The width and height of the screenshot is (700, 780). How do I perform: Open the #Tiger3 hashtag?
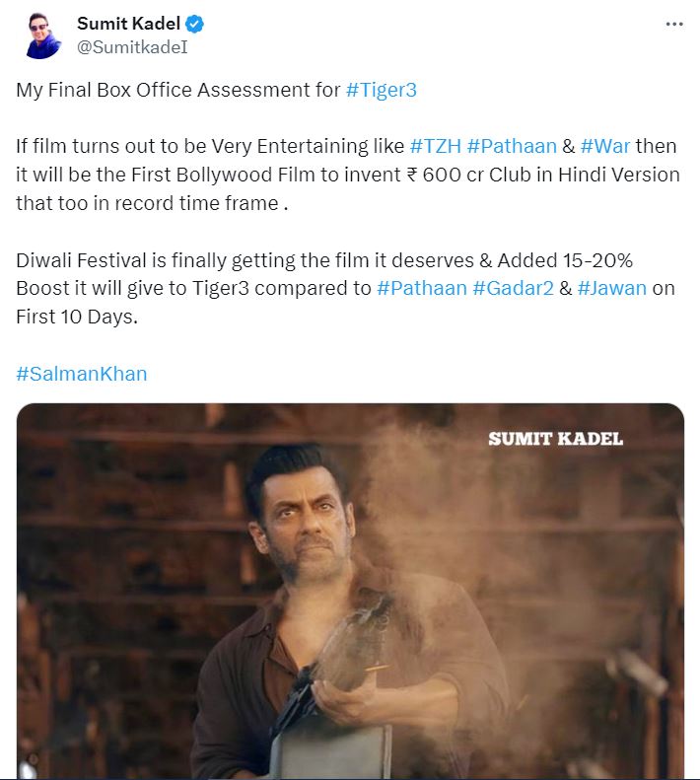tap(382, 91)
